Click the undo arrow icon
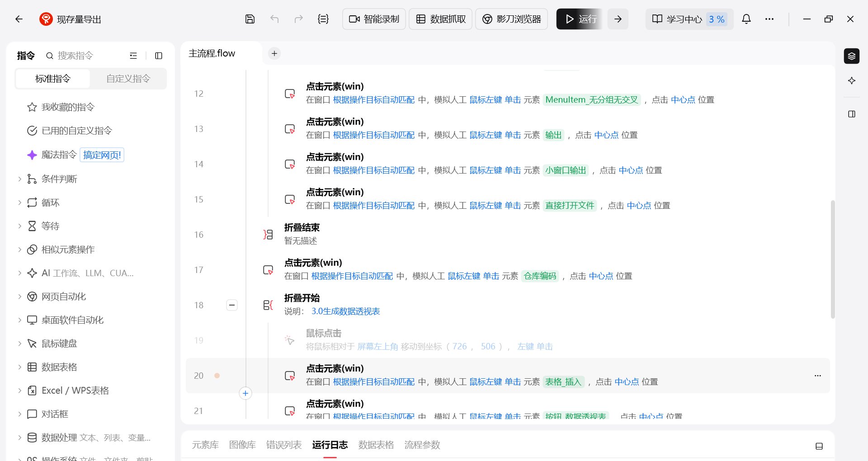The image size is (868, 461). click(x=274, y=19)
